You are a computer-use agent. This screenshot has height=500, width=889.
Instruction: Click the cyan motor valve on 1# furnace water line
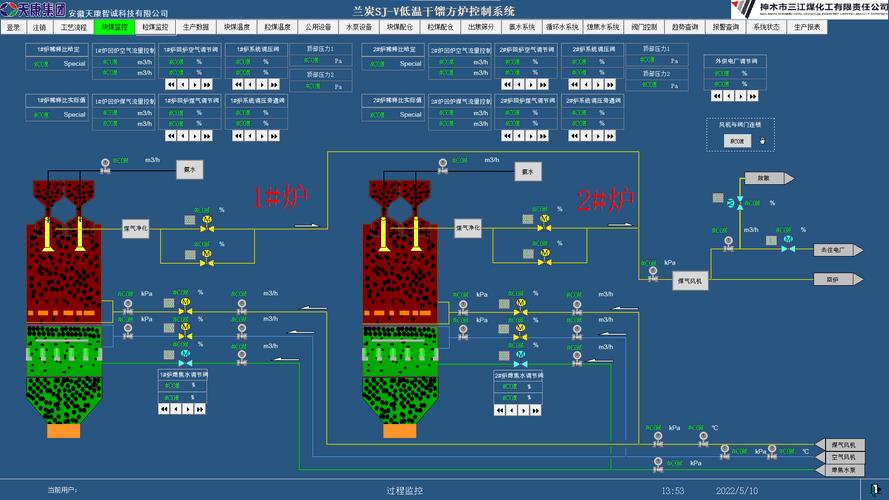[185, 354]
